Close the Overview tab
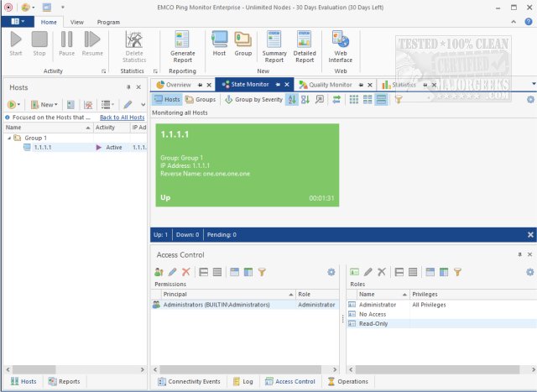 pos(209,85)
